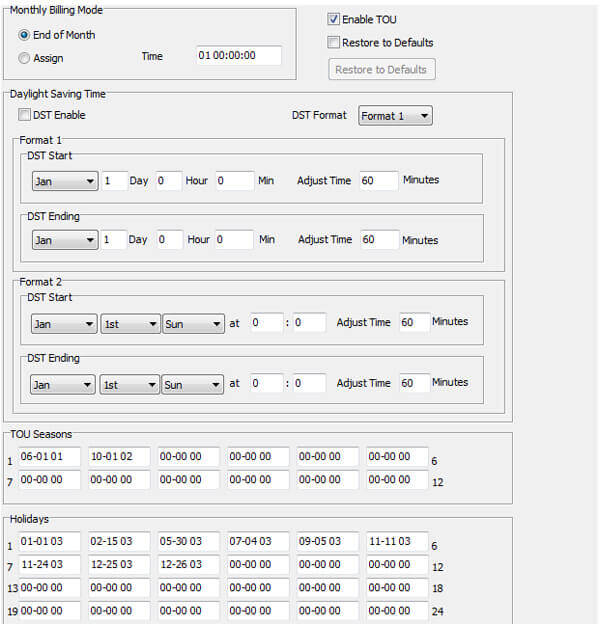Screen dimensions: 600x642
Task: Open the DST Format dropdown
Action: coord(395,116)
